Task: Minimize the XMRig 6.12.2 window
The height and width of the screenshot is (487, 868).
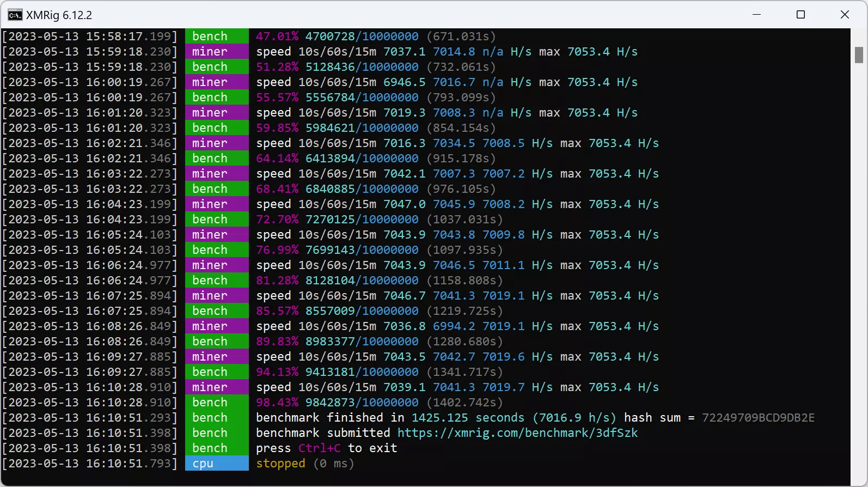Action: click(756, 15)
